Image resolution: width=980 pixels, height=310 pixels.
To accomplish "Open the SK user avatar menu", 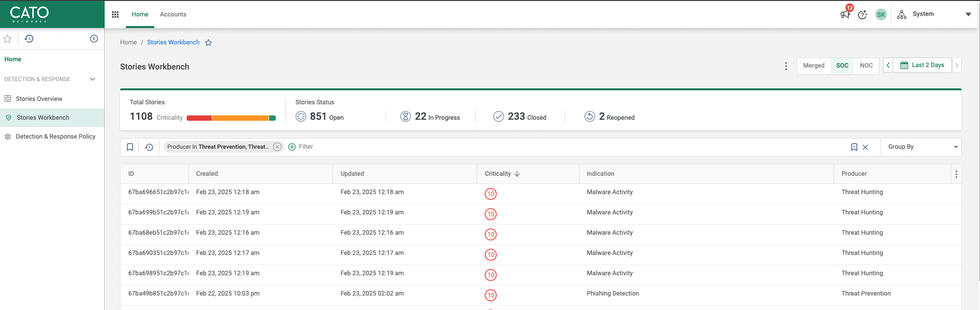I will [x=881, y=14].
